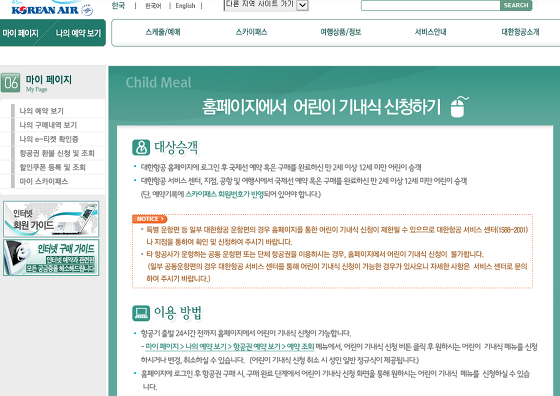Viewport: 560px width, 396px height.
Task: Open the 인터넷 구매 가이드 banner
Action: (51, 257)
